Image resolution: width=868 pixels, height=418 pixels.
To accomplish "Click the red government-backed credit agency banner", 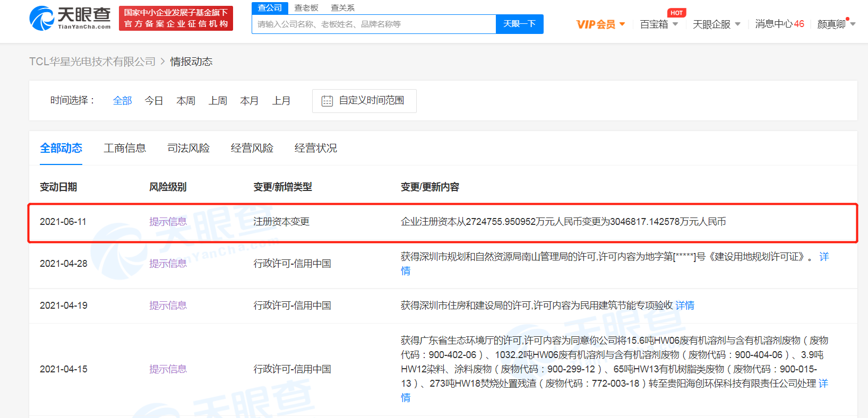I will click(176, 19).
